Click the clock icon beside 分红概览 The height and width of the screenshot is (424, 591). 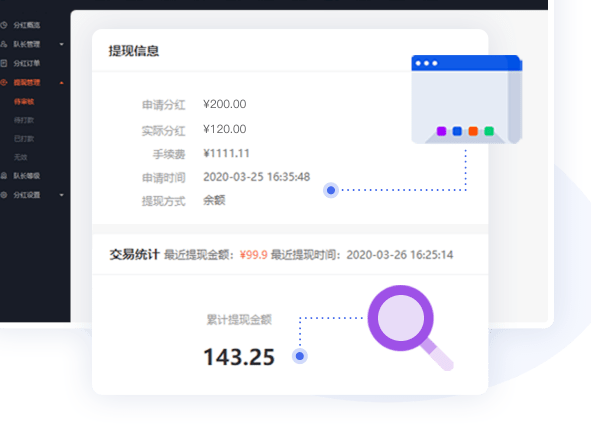tap(4, 25)
